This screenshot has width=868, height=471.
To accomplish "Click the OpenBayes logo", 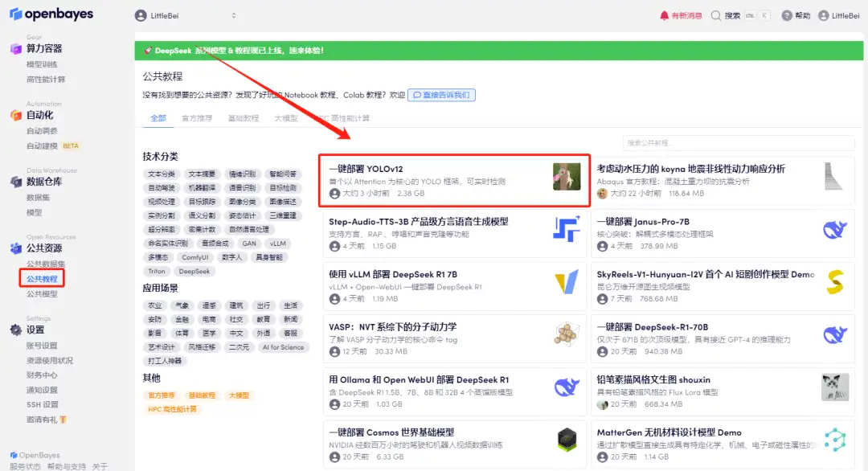I will (x=51, y=14).
